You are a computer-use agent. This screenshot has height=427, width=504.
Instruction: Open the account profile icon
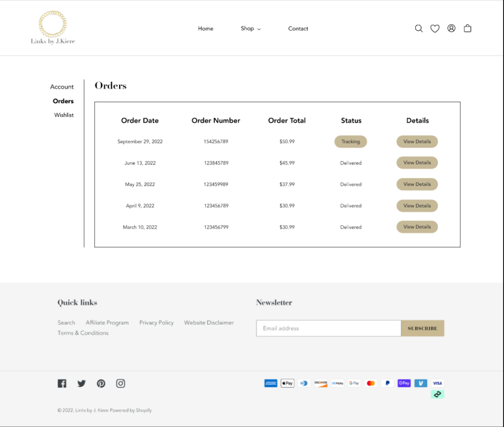pos(451,29)
